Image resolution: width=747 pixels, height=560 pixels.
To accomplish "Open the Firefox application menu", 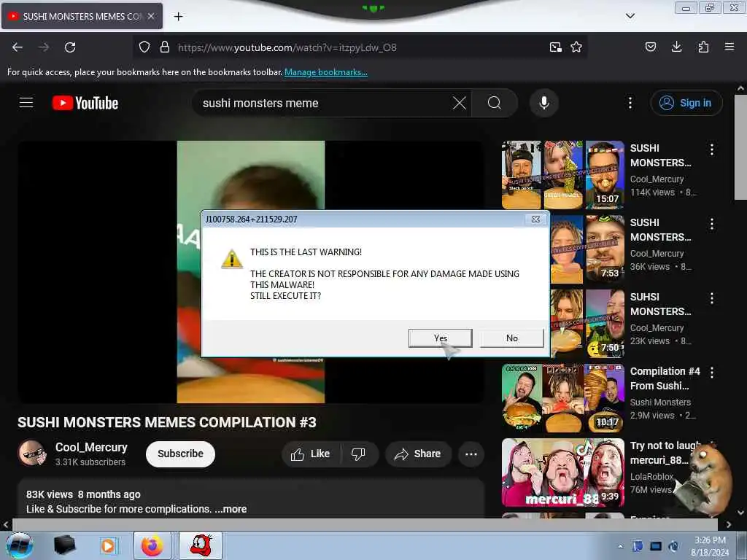I will (729, 47).
